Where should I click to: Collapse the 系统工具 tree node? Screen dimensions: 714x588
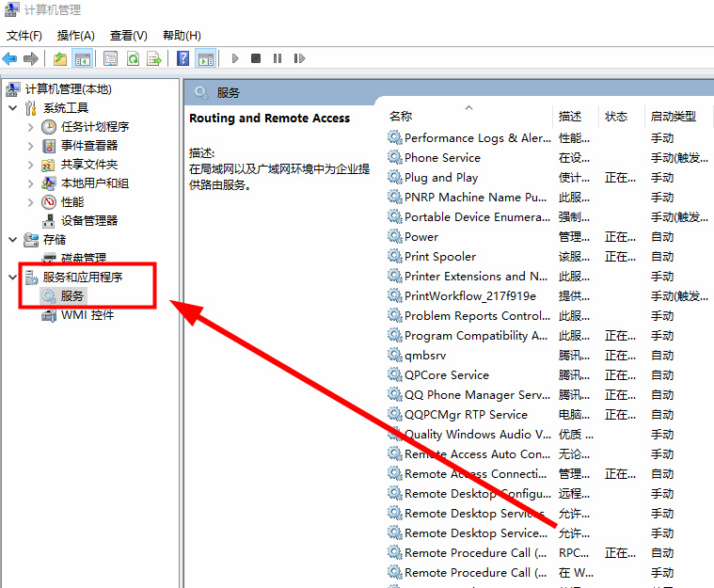[x=13, y=108]
